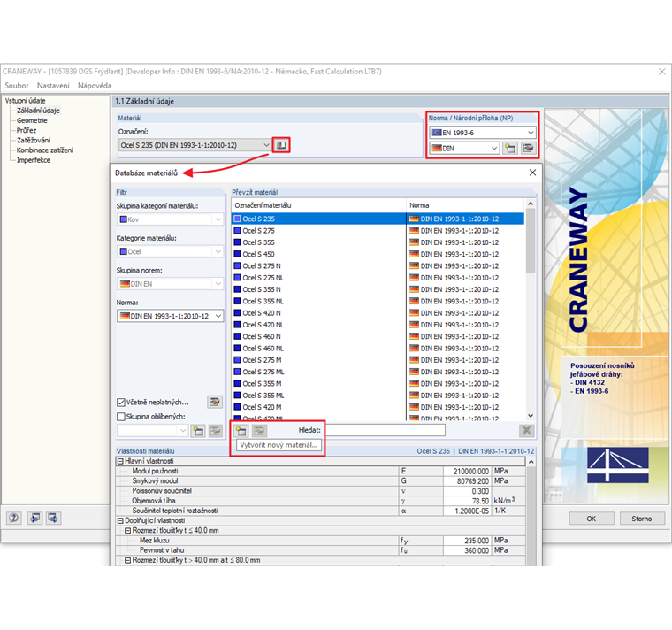Select material Ocel S 355 M
Screen dimensions: 672x630
[378, 383]
